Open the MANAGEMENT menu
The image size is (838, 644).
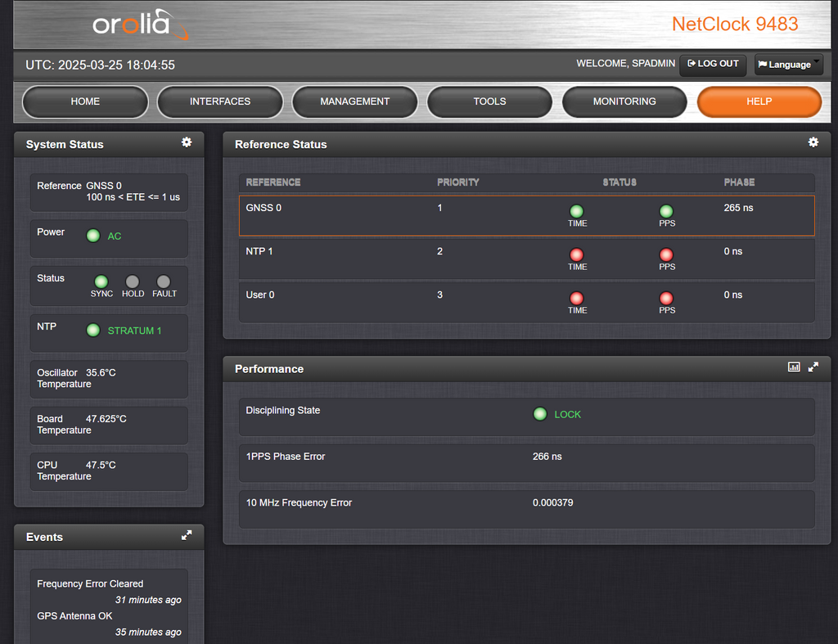pyautogui.click(x=355, y=101)
